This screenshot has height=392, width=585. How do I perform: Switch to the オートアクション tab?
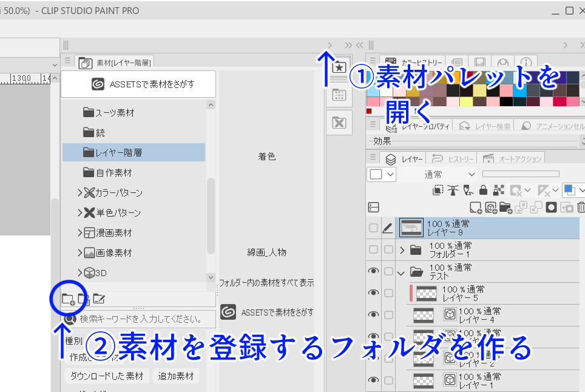[512, 159]
